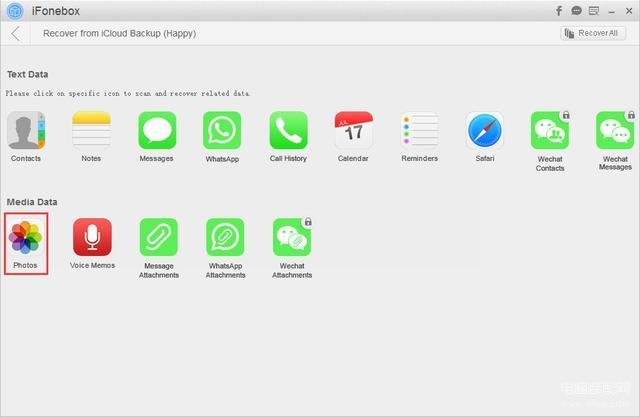
Task: Click the Call History icon
Action: (x=289, y=131)
